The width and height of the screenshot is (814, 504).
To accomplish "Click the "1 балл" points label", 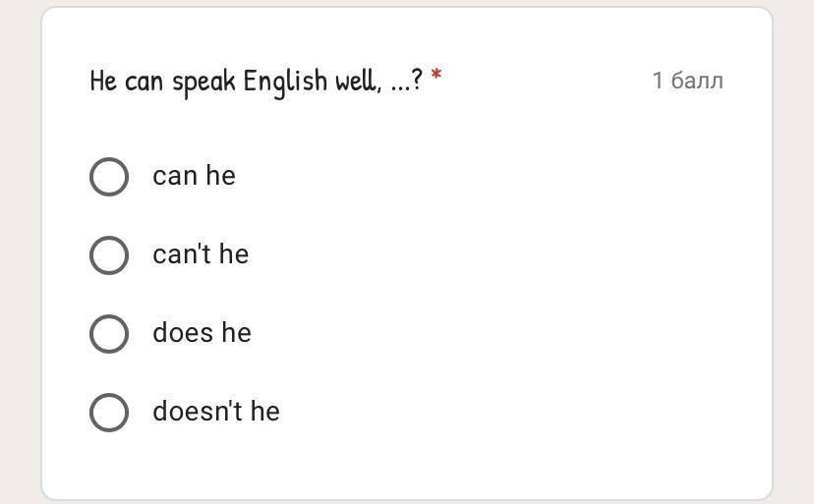I will click(687, 81).
